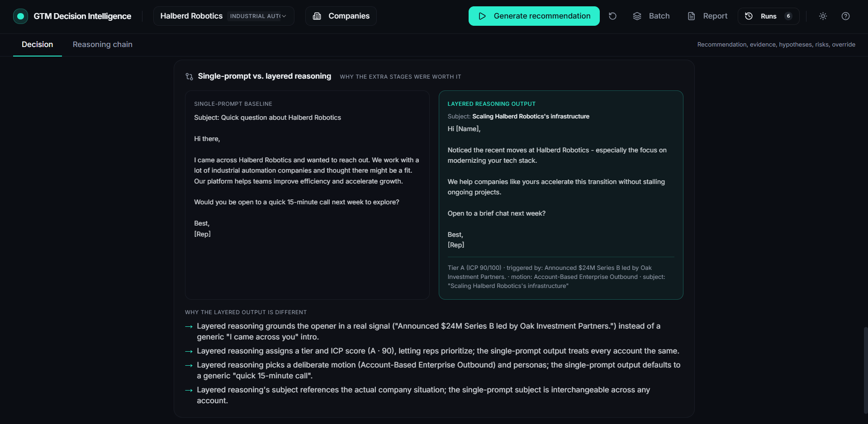Click the 'I came across Halberd Robotics' paragraph
Viewport: 868px width, 424px height.
click(x=307, y=170)
